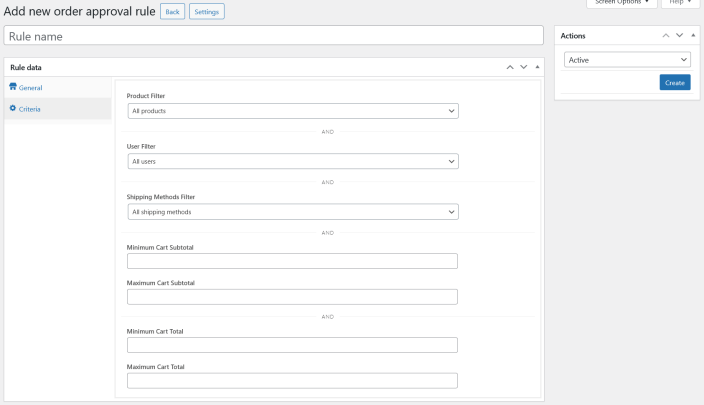Open the Shipping Methods Filter dropdown
Screen dimensions: 704x405
pos(292,212)
